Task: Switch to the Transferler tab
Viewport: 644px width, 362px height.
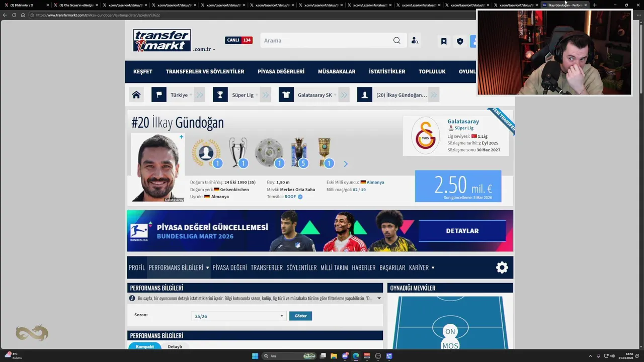Action: point(267,267)
